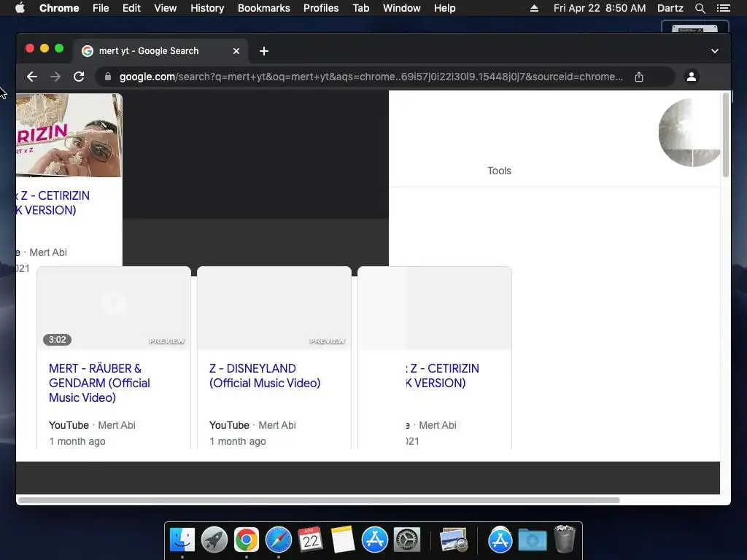
Task: Click the circular Google account avatar
Action: (689, 133)
